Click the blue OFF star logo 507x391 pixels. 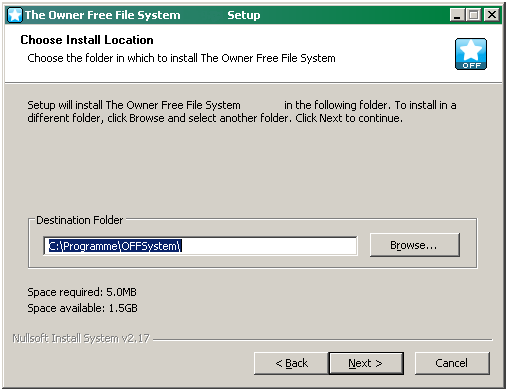tap(471, 54)
